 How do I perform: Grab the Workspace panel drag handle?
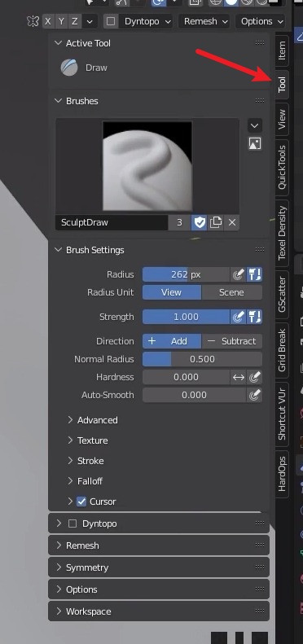point(260,611)
